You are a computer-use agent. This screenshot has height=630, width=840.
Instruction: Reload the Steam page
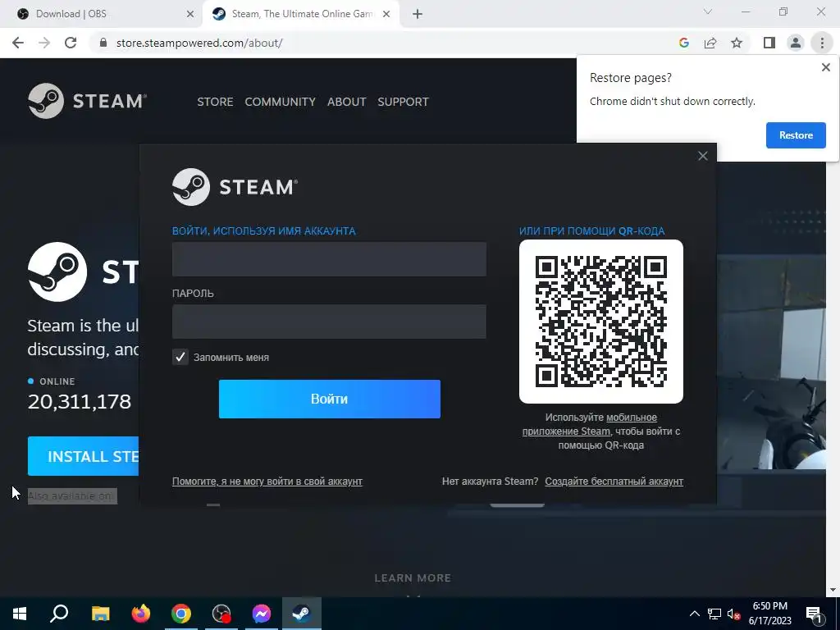coord(71,43)
